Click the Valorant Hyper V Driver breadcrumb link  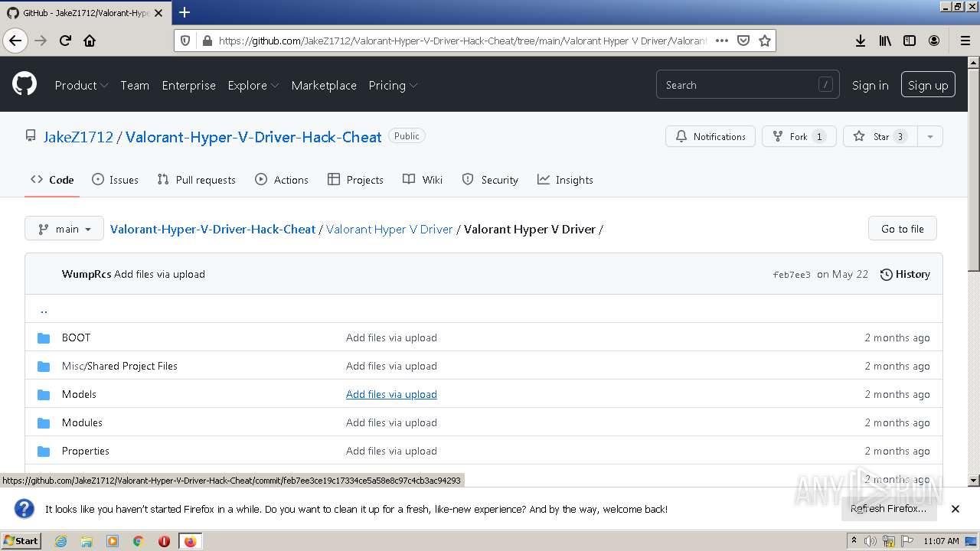pyautogui.click(x=390, y=229)
